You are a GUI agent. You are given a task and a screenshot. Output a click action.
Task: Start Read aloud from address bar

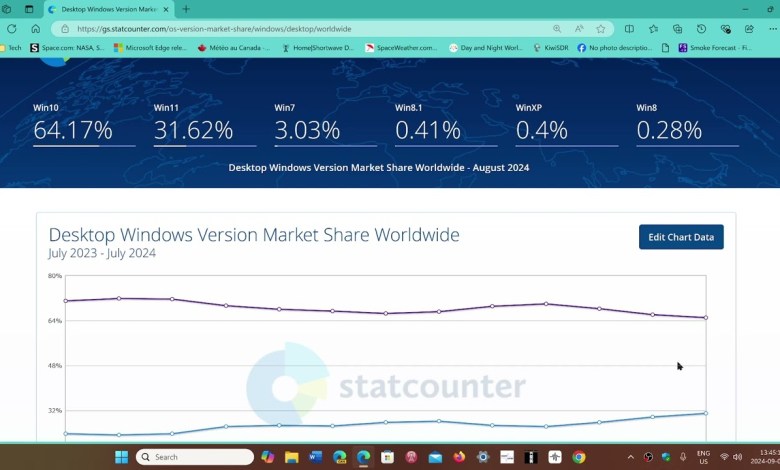pyautogui.click(x=579, y=29)
